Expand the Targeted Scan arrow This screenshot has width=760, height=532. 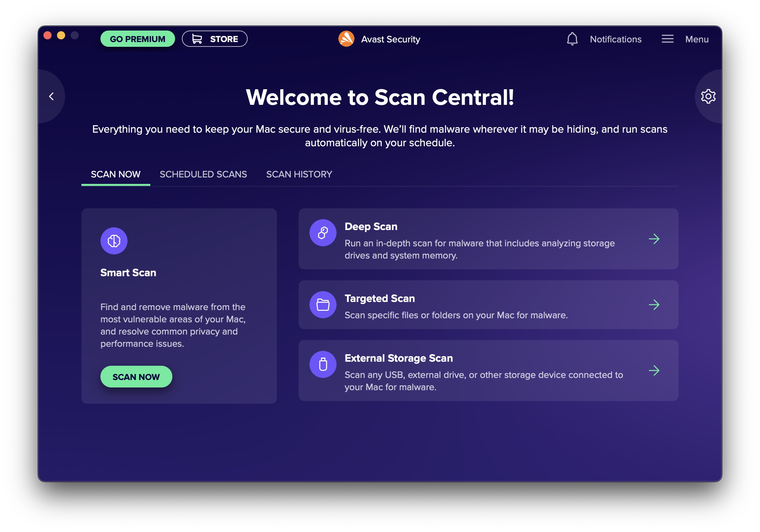click(654, 305)
